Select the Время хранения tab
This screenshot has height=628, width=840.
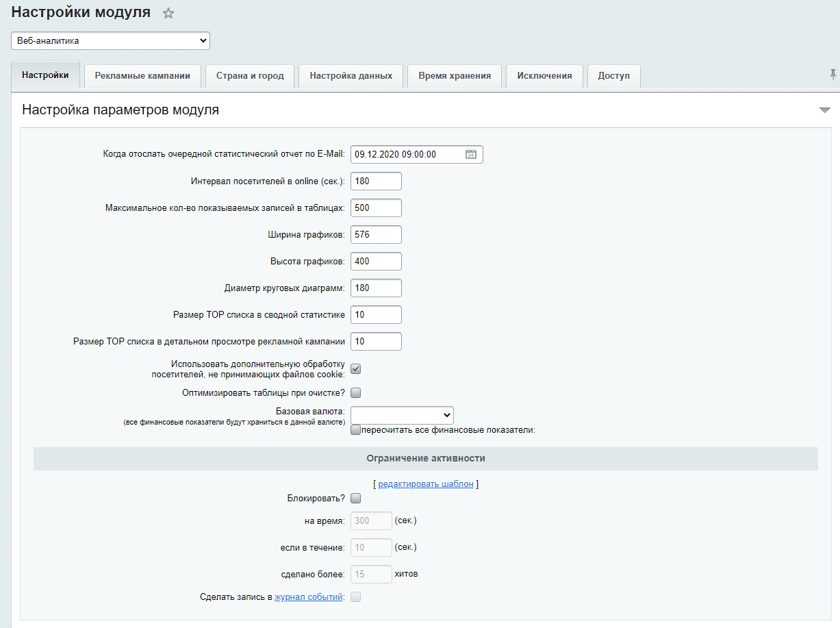click(455, 76)
